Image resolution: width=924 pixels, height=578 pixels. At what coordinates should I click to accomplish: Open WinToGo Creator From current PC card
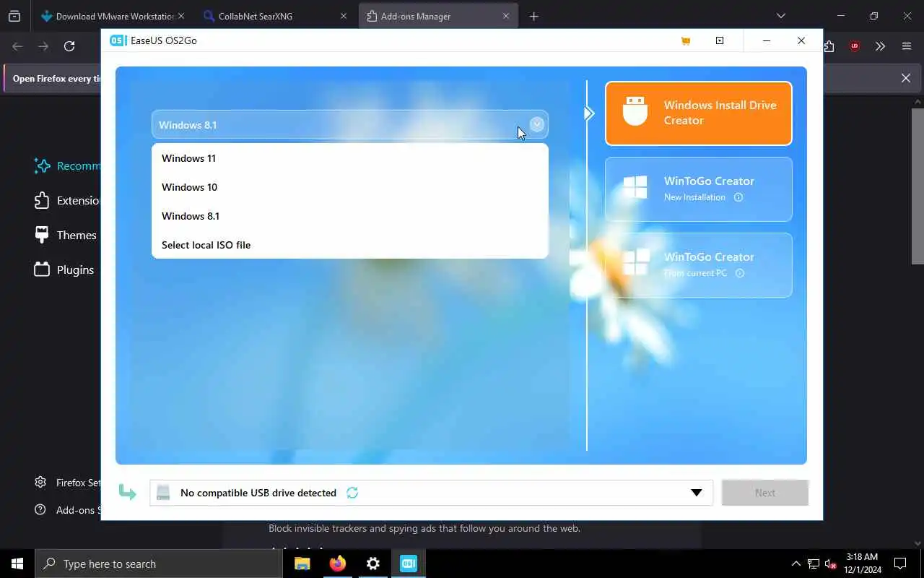pos(698,265)
